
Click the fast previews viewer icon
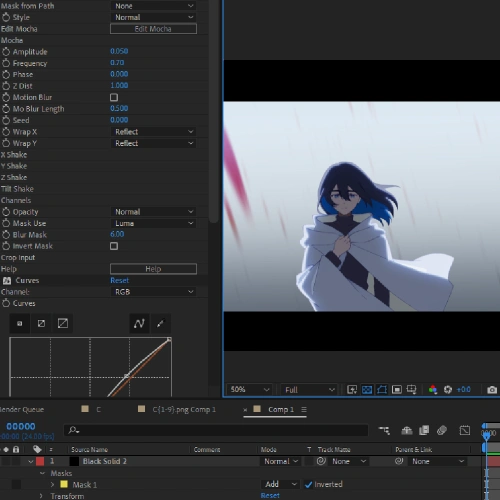352,389
